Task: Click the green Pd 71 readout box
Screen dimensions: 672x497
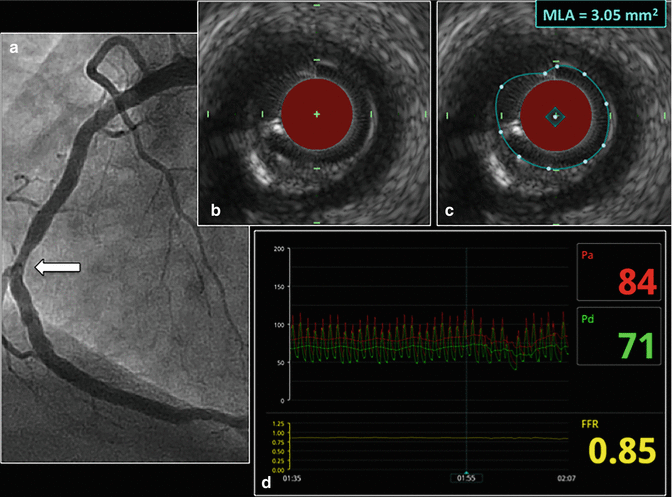Action: tap(616, 335)
